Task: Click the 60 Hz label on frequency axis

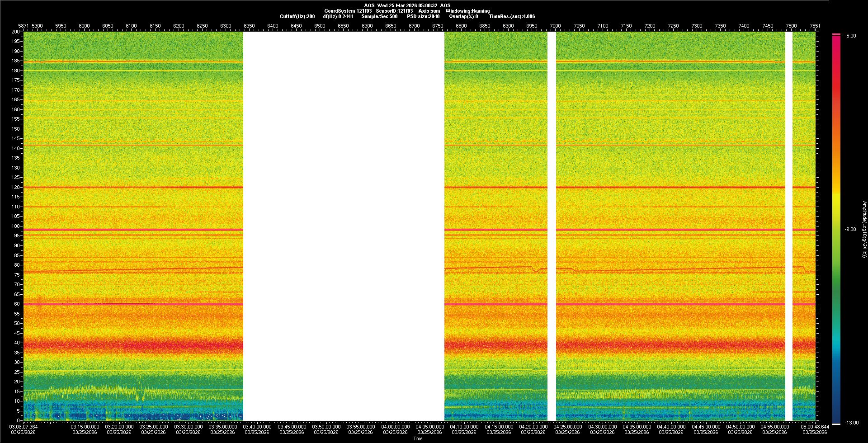Action: pyautogui.click(x=17, y=304)
